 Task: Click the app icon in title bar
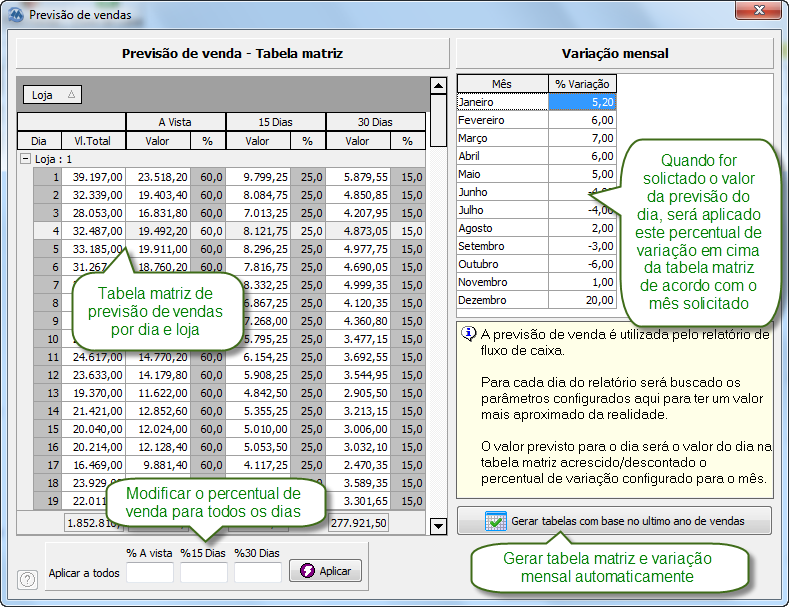(16, 15)
